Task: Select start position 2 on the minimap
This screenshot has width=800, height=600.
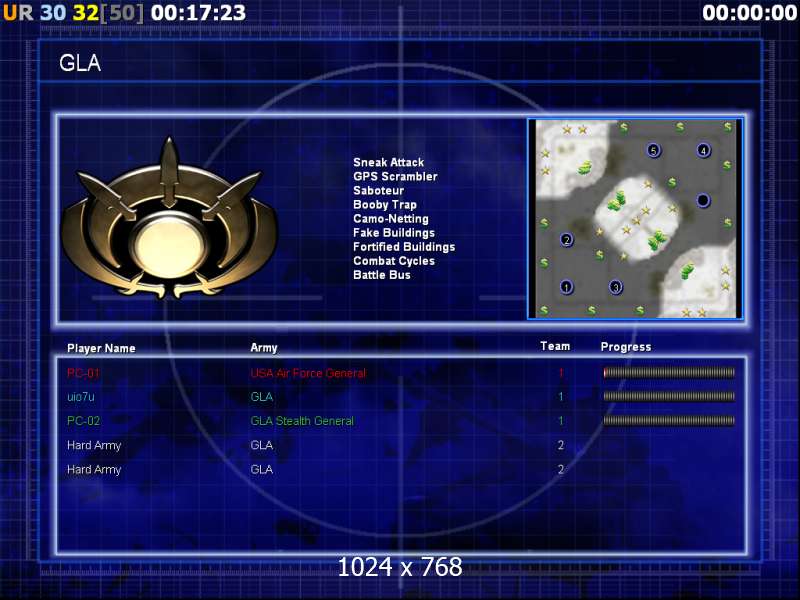Action: 566,240
